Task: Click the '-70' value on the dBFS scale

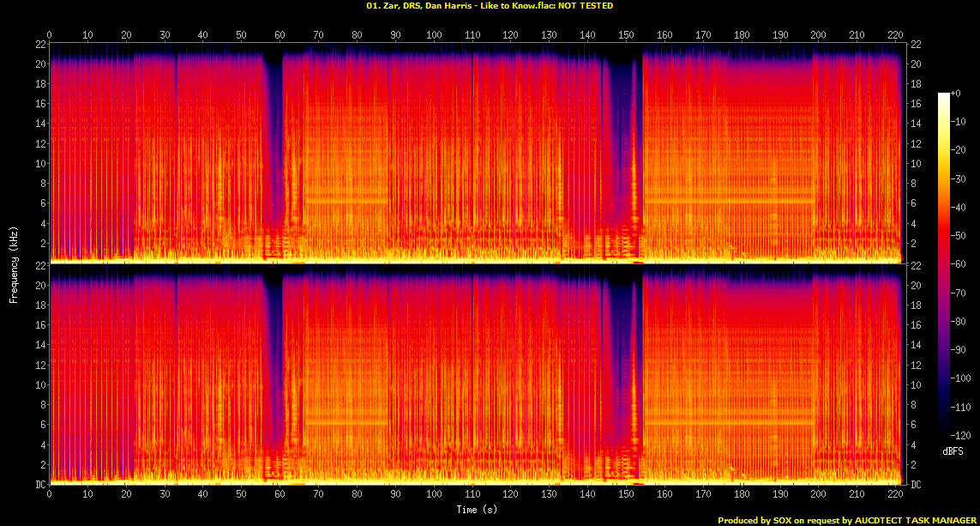Action: coord(958,293)
